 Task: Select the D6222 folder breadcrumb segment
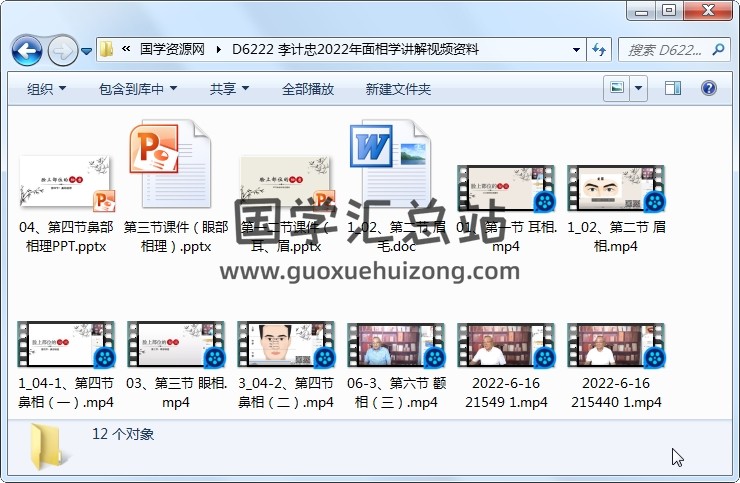355,49
